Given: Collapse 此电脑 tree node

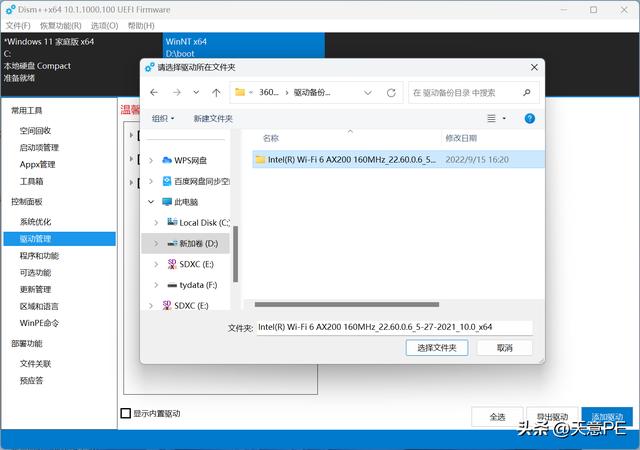Looking at the screenshot, I should [151, 202].
